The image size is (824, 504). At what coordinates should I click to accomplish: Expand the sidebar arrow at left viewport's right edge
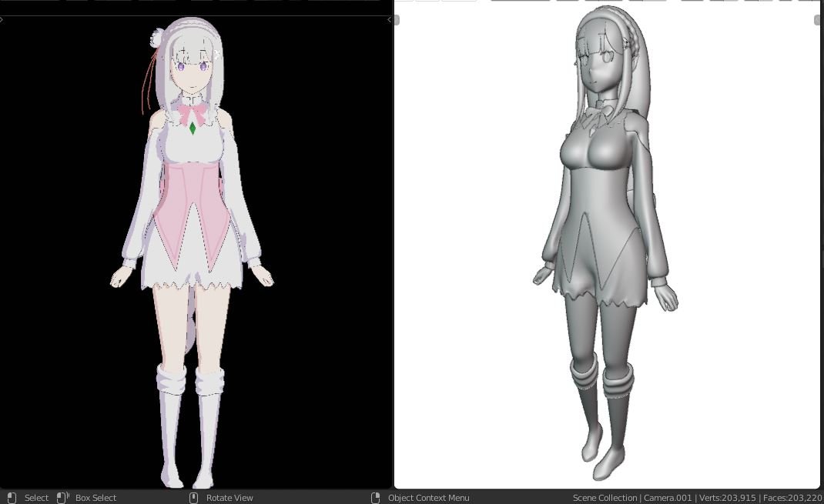click(389, 20)
